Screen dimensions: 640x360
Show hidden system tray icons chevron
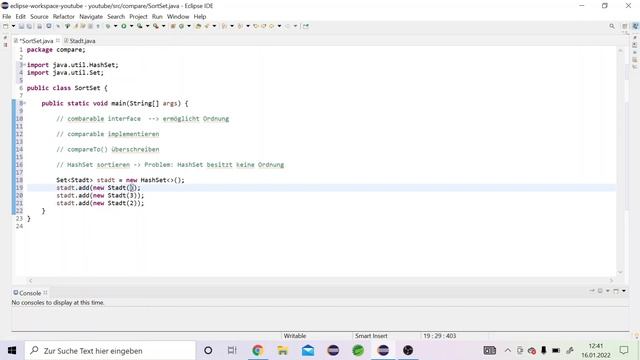point(507,351)
